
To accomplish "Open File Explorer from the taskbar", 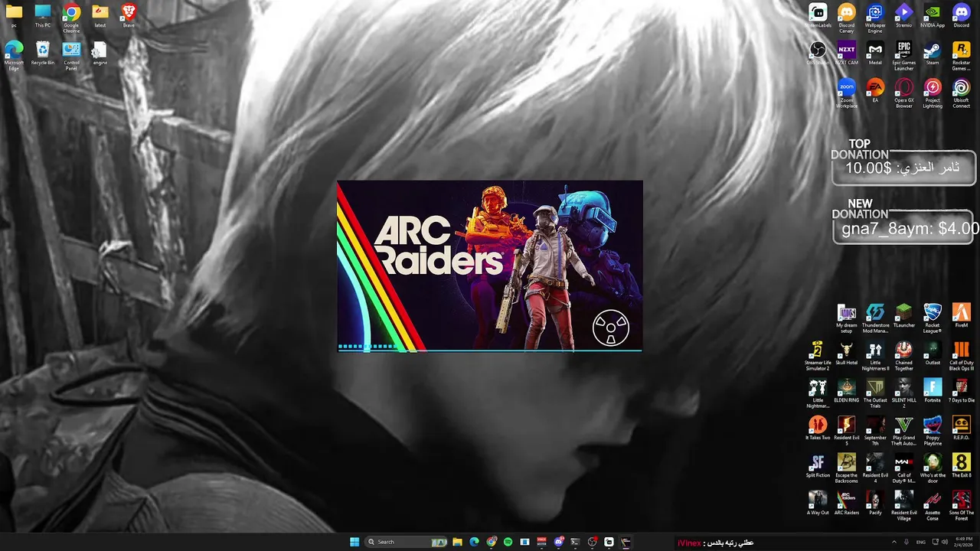I will tap(457, 542).
